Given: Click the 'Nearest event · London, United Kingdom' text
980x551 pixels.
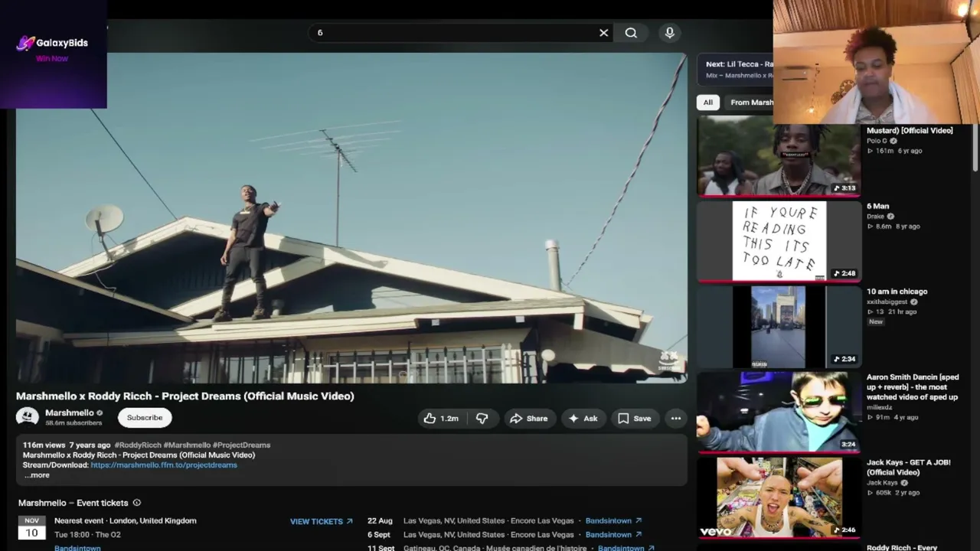Looking at the screenshot, I should click(126, 521).
